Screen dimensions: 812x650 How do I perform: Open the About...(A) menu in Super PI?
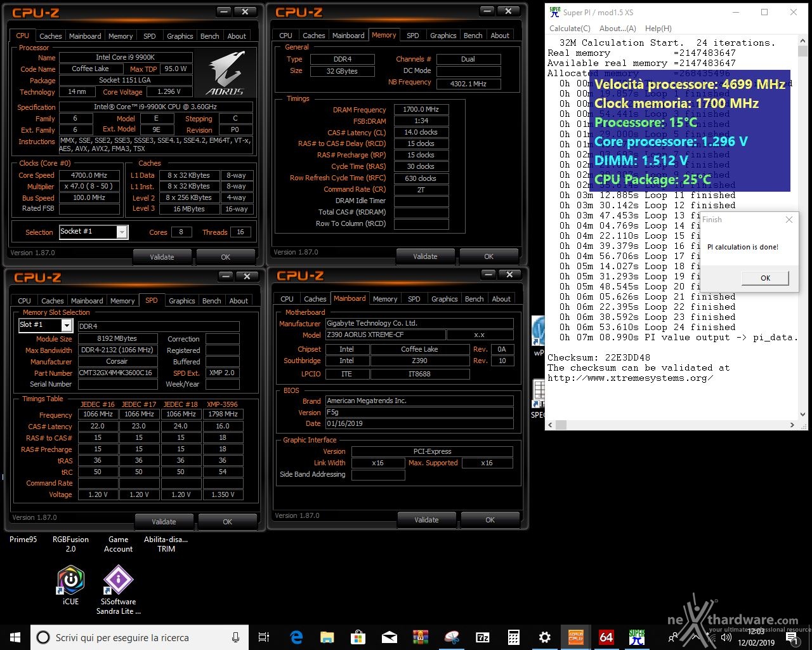click(x=617, y=29)
